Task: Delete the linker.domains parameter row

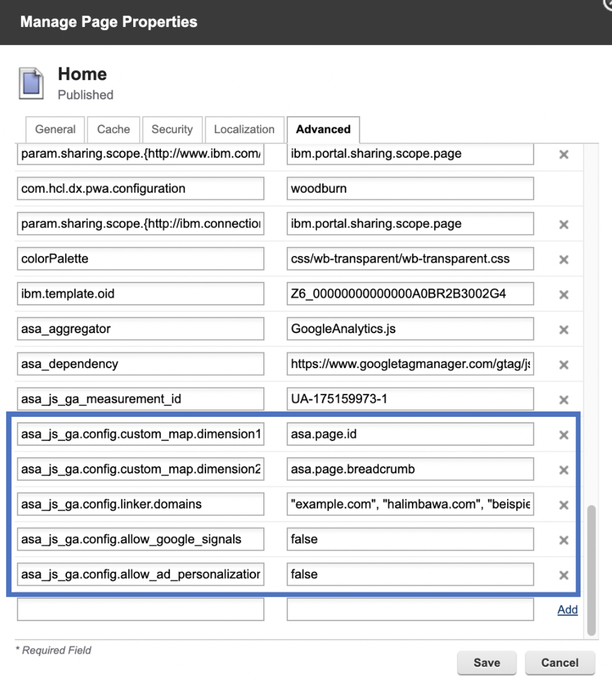Action: (564, 504)
